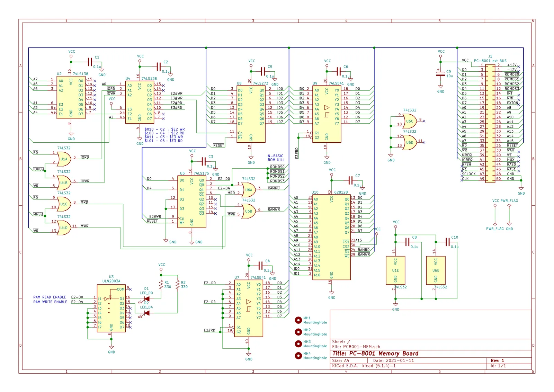
Task: Select the U3 ULN2003A driver body
Action: pos(111,308)
